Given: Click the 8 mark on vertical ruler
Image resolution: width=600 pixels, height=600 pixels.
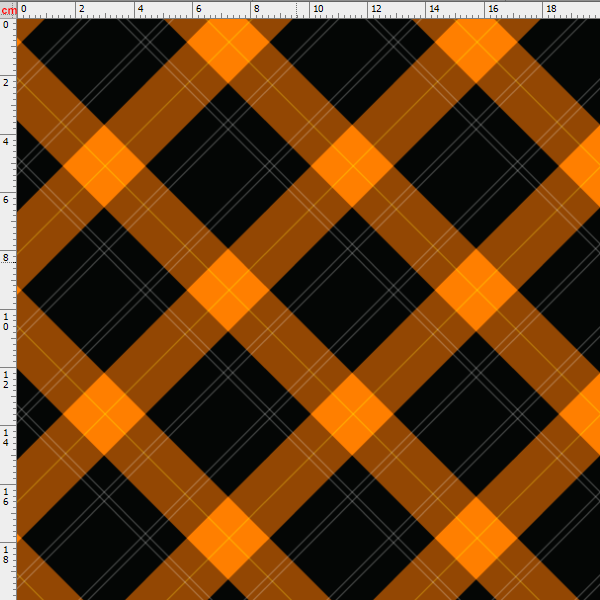Looking at the screenshot, I should pos(5,258).
